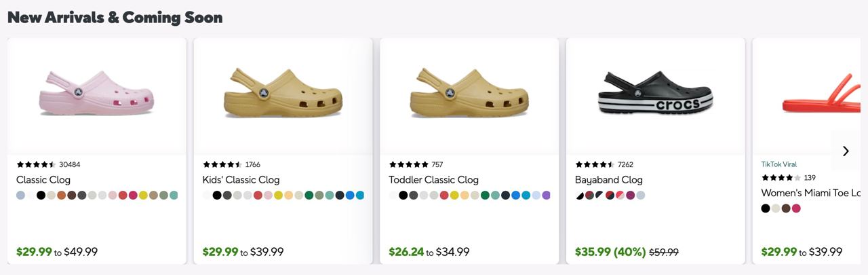Open the Classic Clog title link

tap(43, 180)
